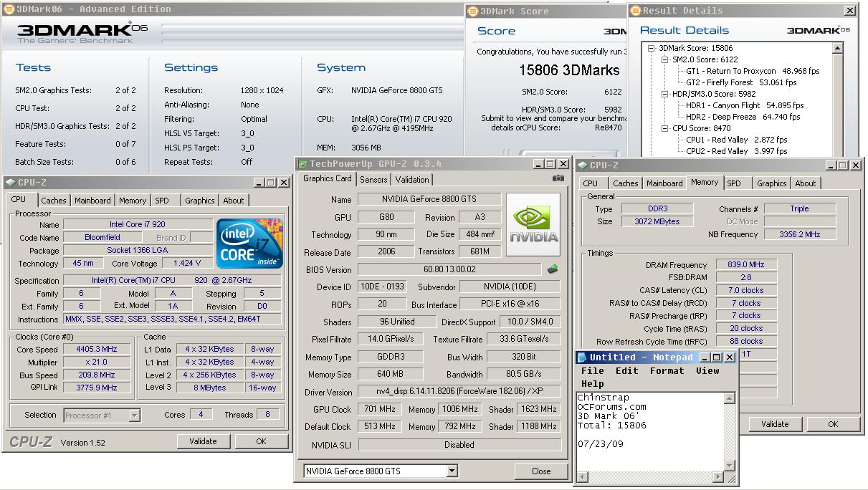Click GT1 - Return To Proxycon tree row
The image size is (868, 490).
click(x=753, y=71)
